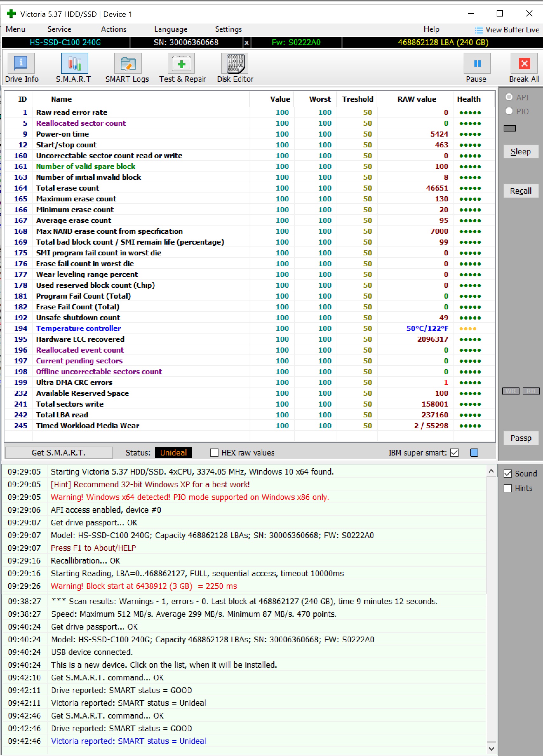Screen dimensions: 543x756
Task: Click the Victoria green cross app icon
Action: click(x=11, y=14)
